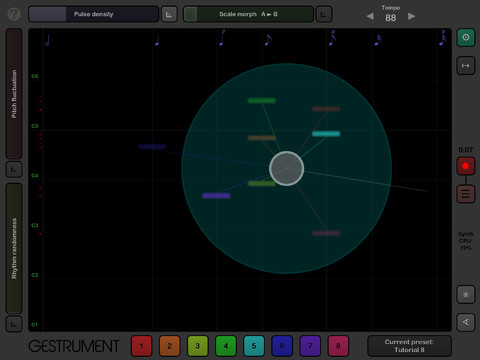Adjust the Pitch fluctuation vertical slider
480x360 pixels.
[14, 94]
